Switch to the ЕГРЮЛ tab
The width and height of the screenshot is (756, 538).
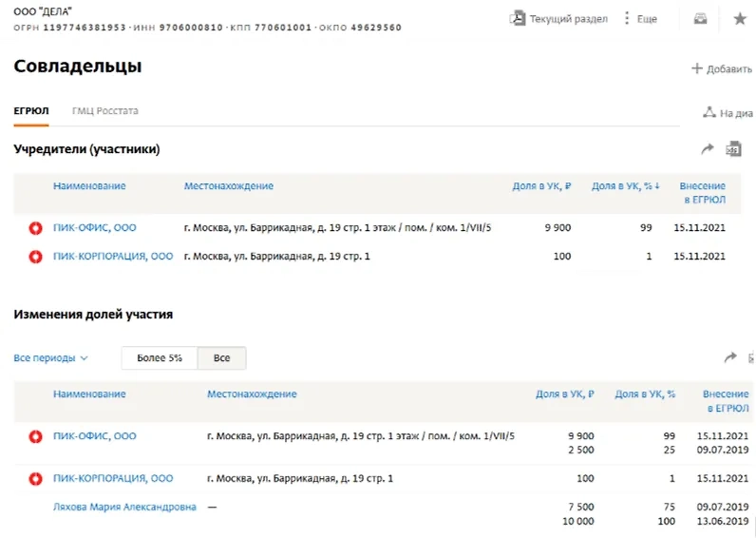(31, 111)
